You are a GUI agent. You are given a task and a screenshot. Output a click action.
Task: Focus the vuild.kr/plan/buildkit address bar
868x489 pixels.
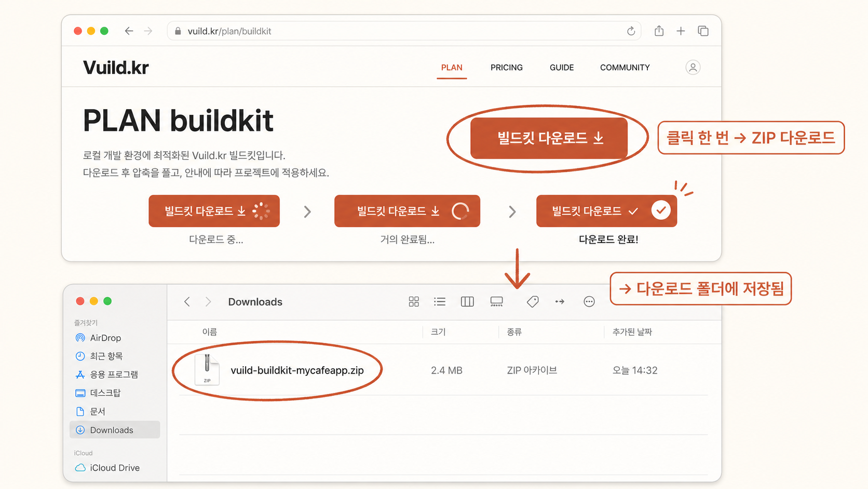pyautogui.click(x=404, y=31)
